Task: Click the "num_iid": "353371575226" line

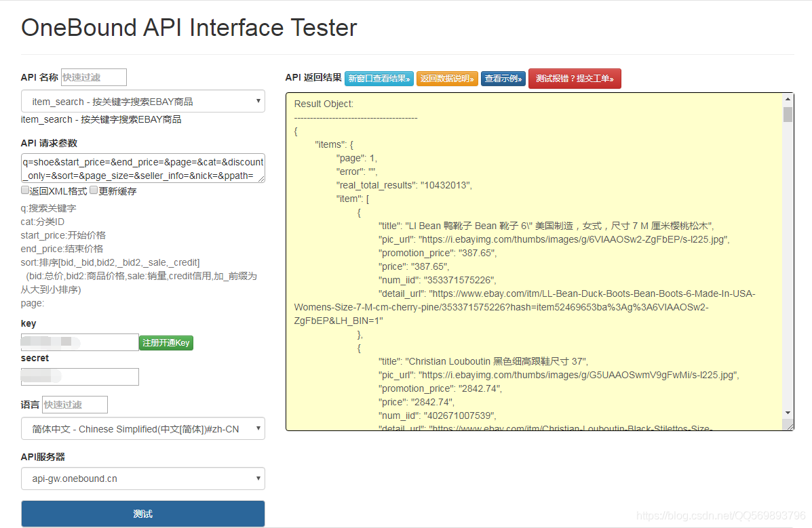Action: pos(437,280)
